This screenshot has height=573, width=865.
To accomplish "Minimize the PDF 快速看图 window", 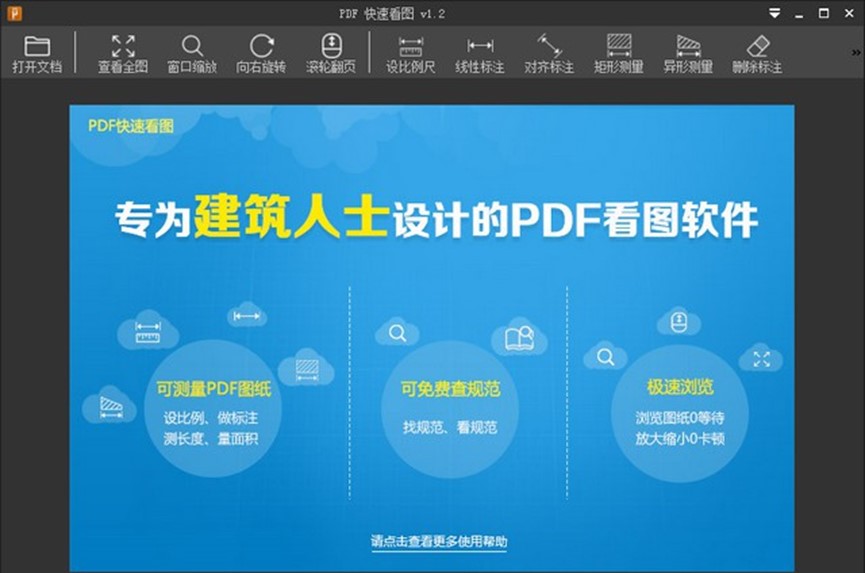I will click(x=799, y=14).
